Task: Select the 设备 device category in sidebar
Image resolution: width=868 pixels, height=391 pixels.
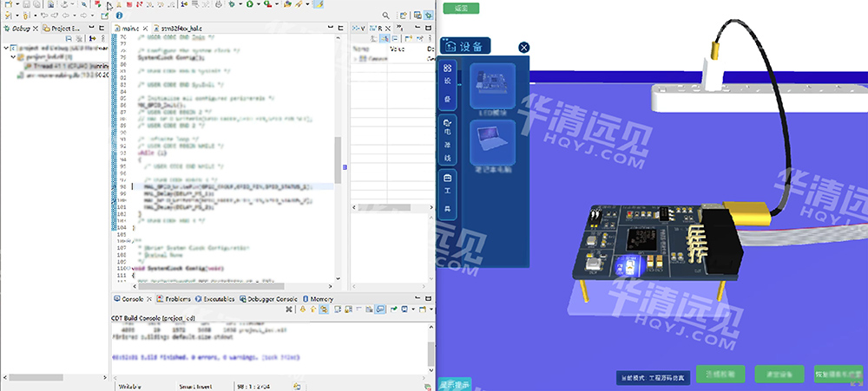Action: point(447,82)
